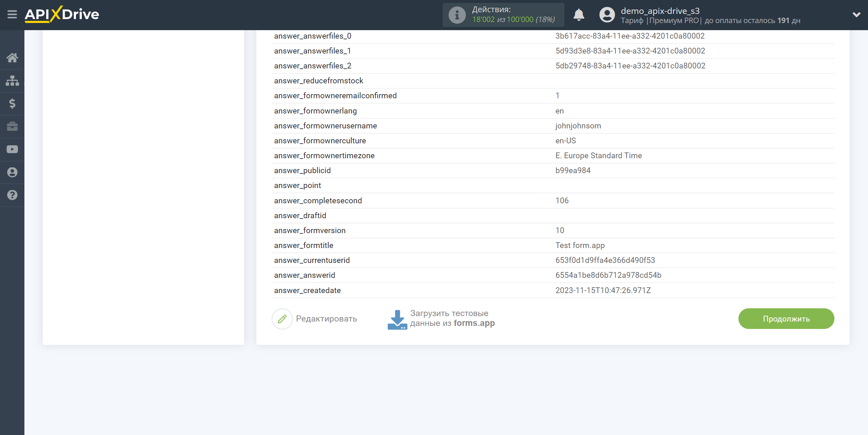Click the Продолжить button
The image size is (868, 435).
click(x=786, y=319)
